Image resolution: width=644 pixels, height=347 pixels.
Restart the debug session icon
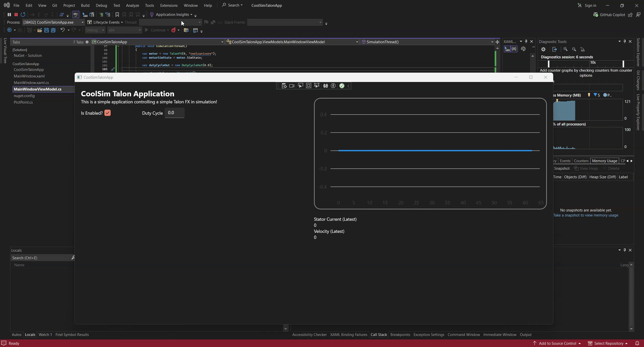click(x=23, y=15)
